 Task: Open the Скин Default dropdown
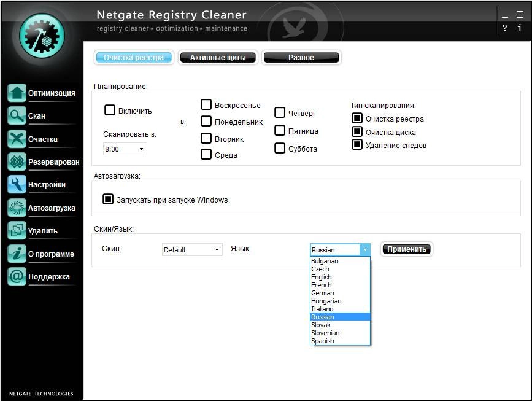pyautogui.click(x=192, y=249)
